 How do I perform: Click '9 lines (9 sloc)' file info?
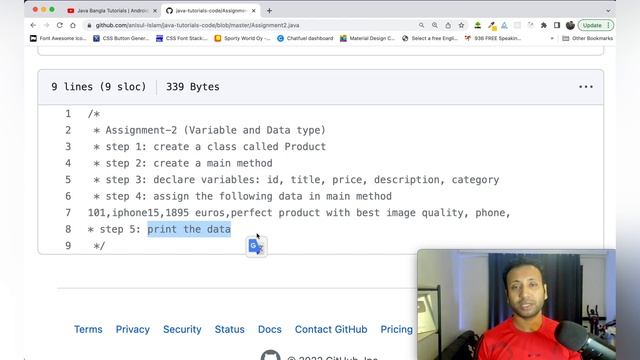point(98,87)
